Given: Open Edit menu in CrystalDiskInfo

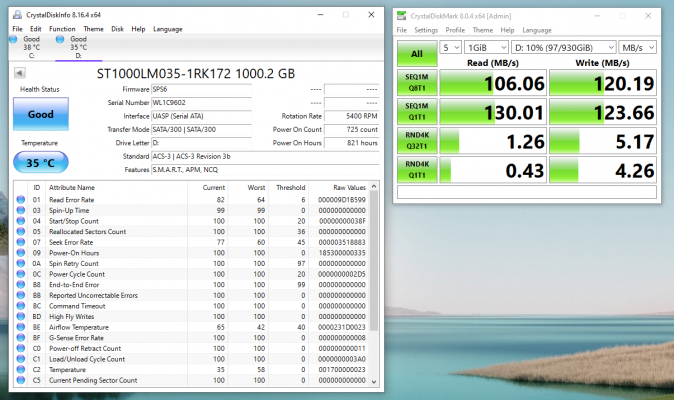Looking at the screenshot, I should pos(36,29).
